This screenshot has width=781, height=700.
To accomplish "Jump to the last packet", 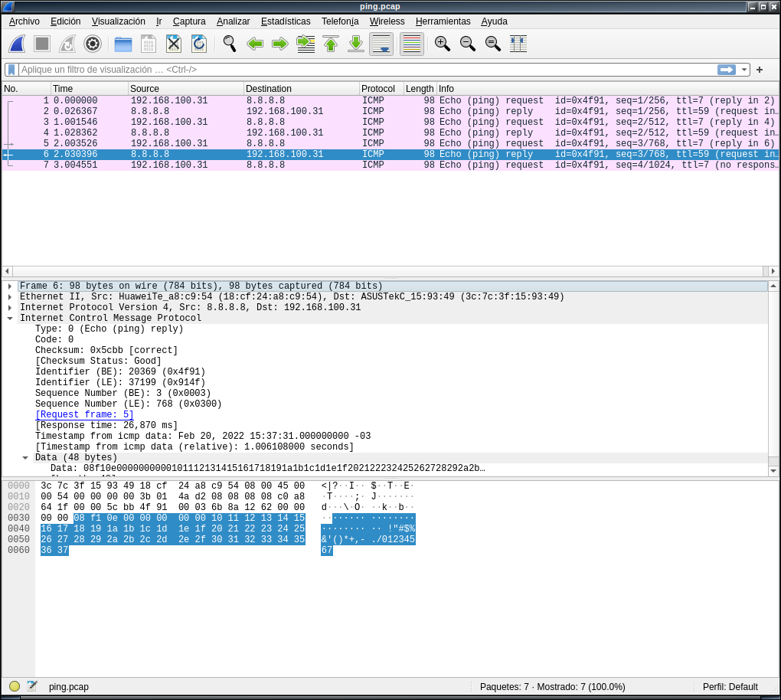I will pos(355,44).
